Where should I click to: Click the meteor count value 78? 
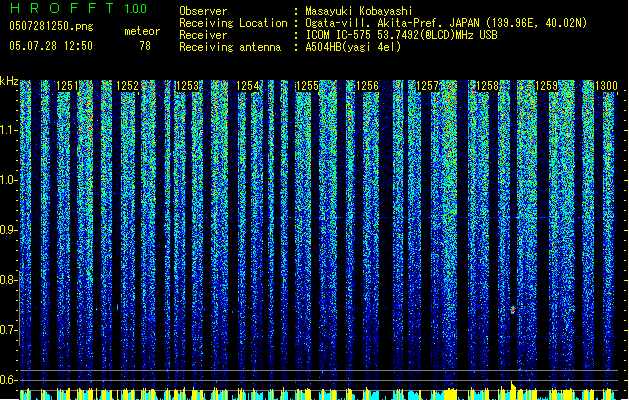145,46
